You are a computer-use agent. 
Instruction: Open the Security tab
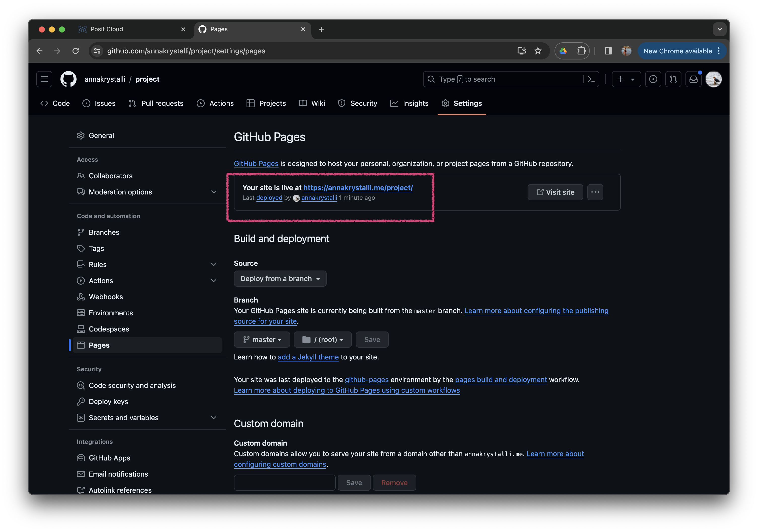tap(358, 103)
